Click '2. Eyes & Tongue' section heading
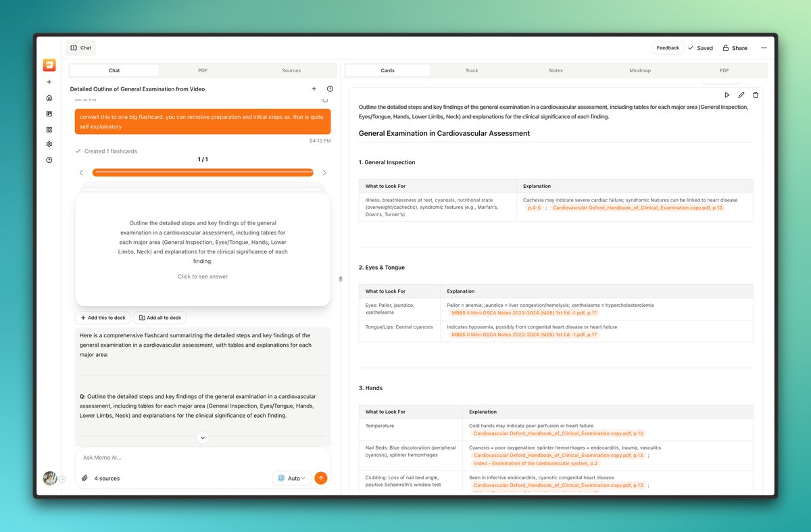Image resolution: width=811 pixels, height=532 pixels. point(382,268)
